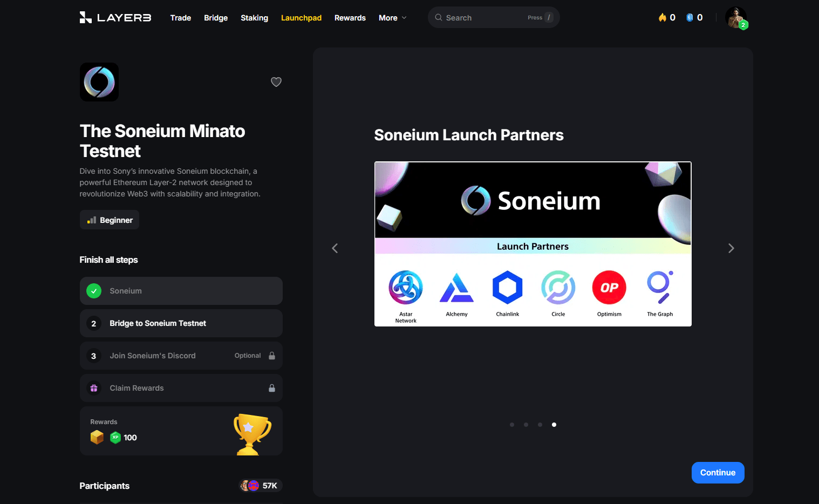Select the completed Soneium step checkmark
819x504 pixels.
click(94, 291)
